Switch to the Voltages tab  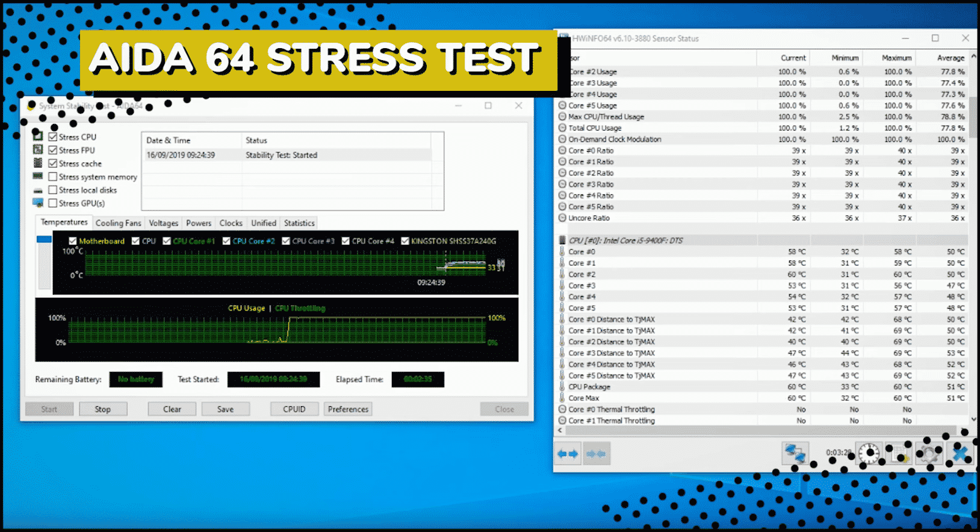click(x=164, y=223)
